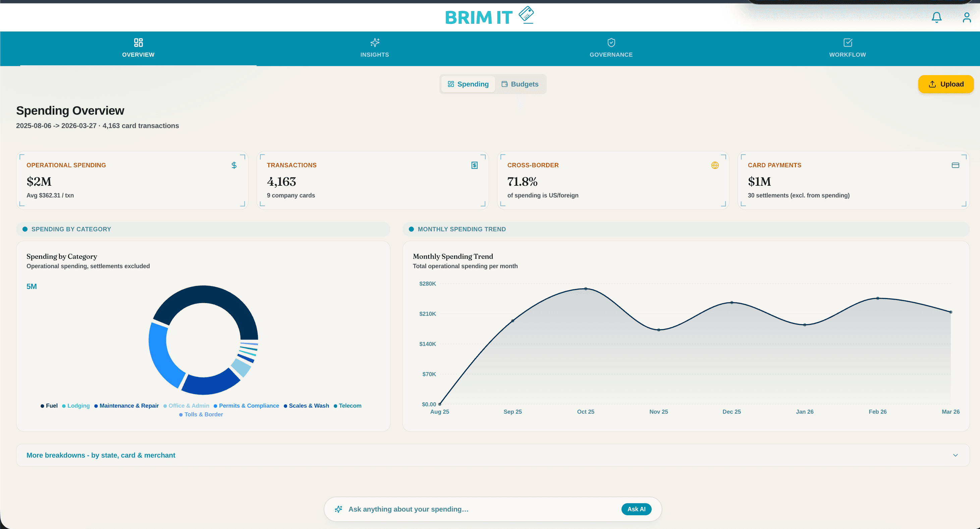Select the Spending view toggle
The height and width of the screenshot is (529, 980).
[x=468, y=84]
